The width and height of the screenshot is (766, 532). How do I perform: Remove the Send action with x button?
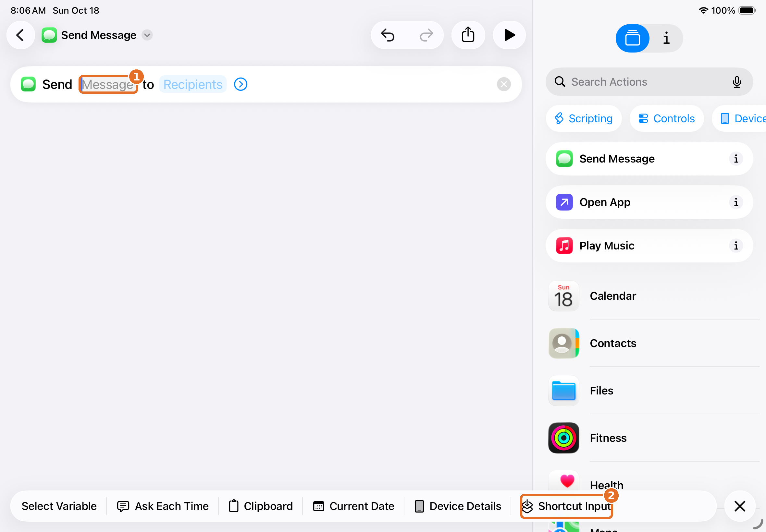coord(503,84)
